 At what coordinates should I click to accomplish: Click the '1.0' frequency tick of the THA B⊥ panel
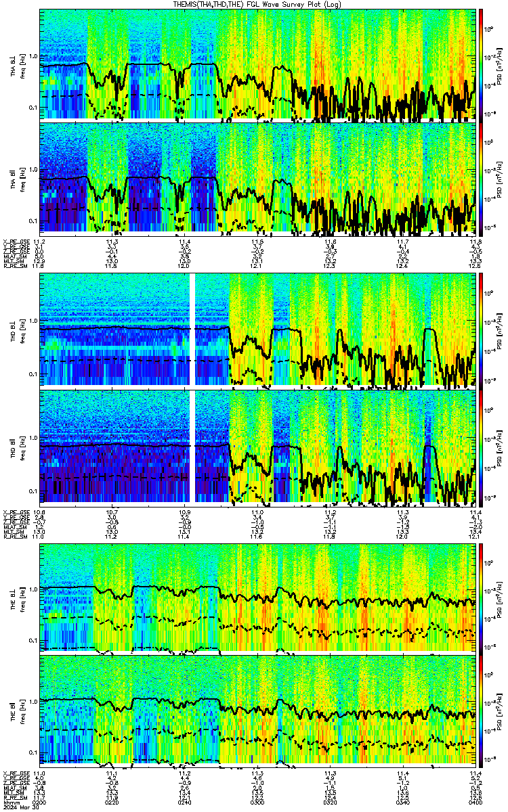pyautogui.click(x=33, y=55)
